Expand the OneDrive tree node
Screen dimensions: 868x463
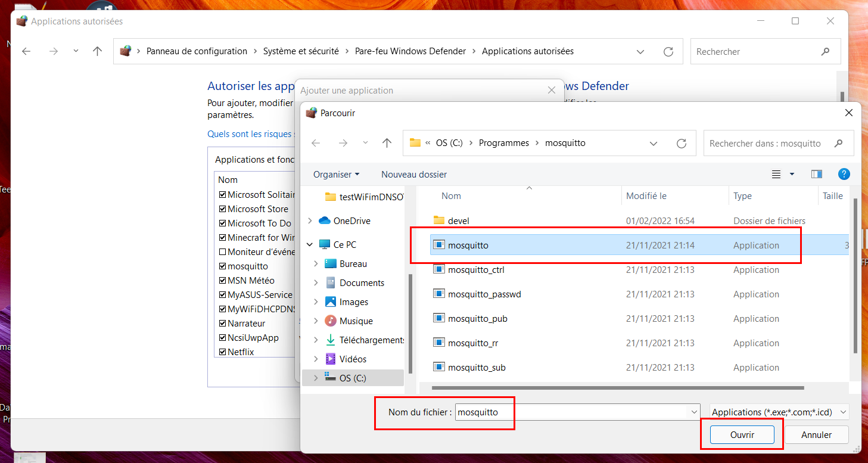309,220
